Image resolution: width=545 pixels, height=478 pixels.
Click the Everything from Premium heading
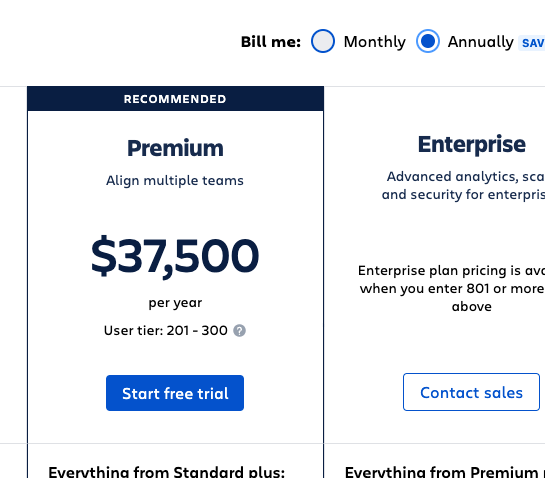445,472
